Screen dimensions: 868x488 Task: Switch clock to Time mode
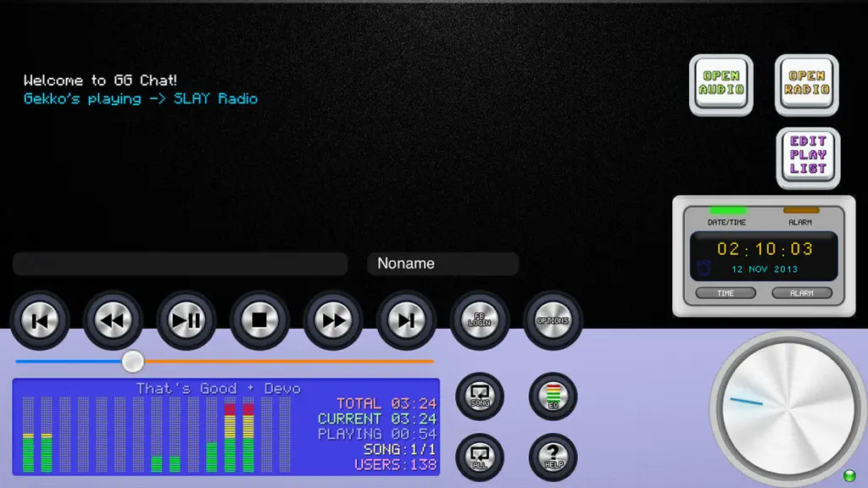tap(726, 292)
